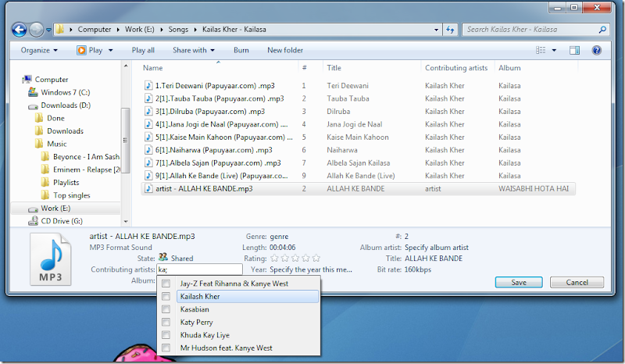Select Work (E:) drive in tree
The height and width of the screenshot is (364, 625).
[55, 208]
